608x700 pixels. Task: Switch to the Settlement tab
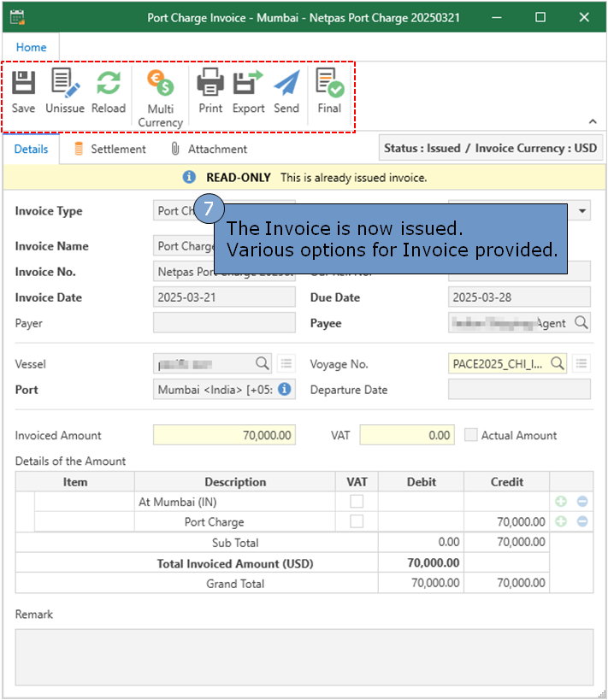click(x=109, y=149)
